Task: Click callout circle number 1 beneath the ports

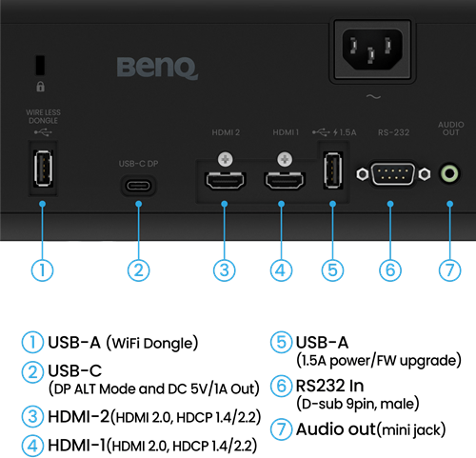Action: pos(42,270)
